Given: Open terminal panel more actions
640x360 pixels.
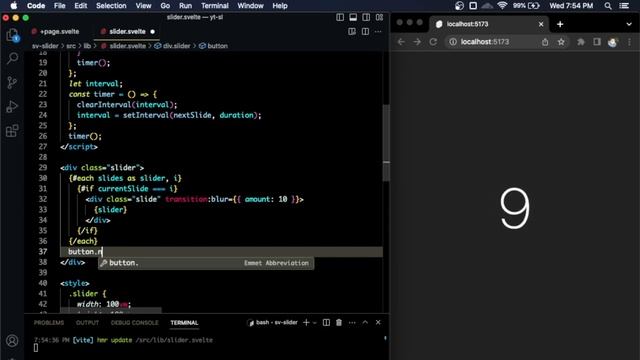Looking at the screenshot, I should [352, 322].
